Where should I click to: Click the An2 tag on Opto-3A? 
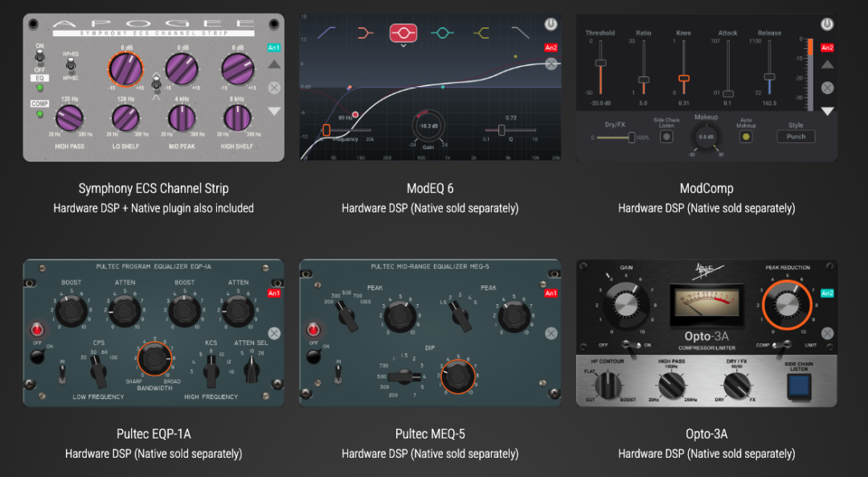[827, 293]
